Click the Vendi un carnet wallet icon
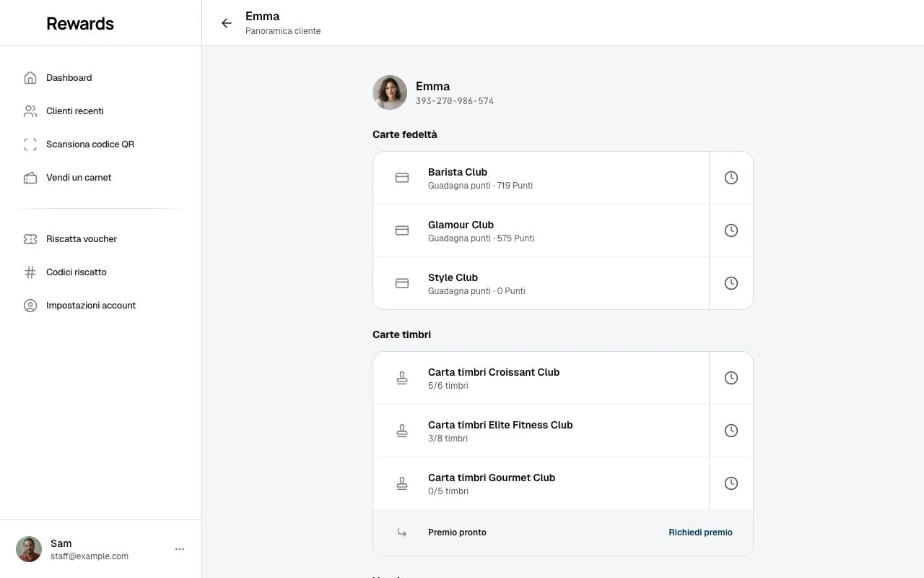The width and height of the screenshot is (924, 578). [x=30, y=178]
